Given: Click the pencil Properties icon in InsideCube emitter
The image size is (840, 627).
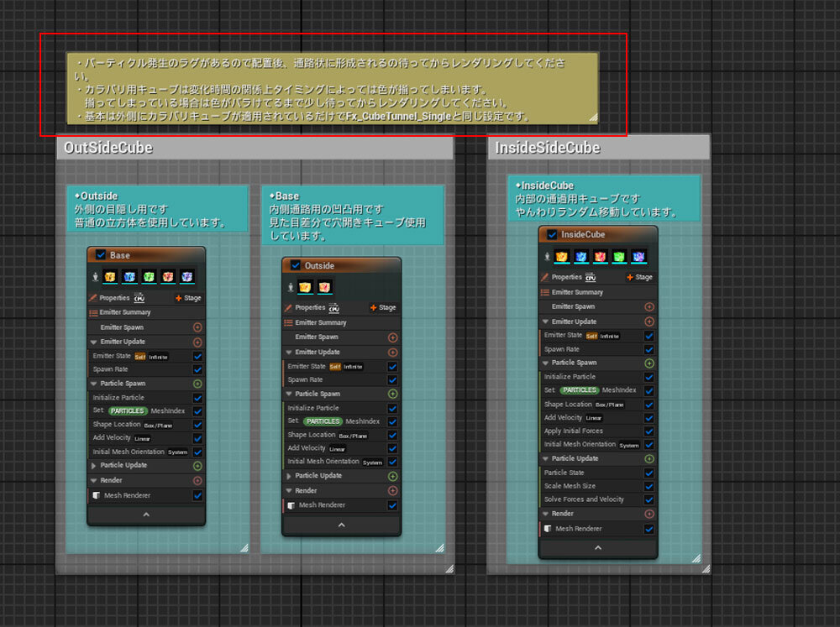Looking at the screenshot, I should coord(544,277).
